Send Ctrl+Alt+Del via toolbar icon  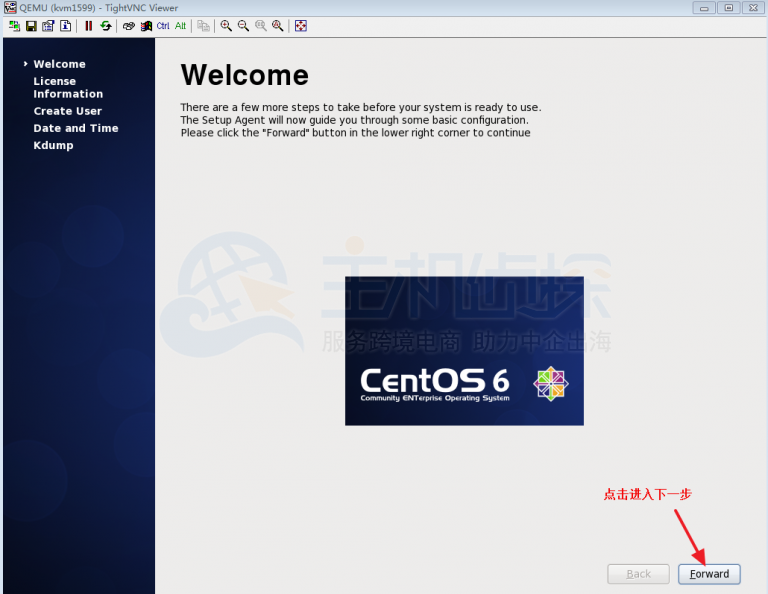click(x=128, y=26)
